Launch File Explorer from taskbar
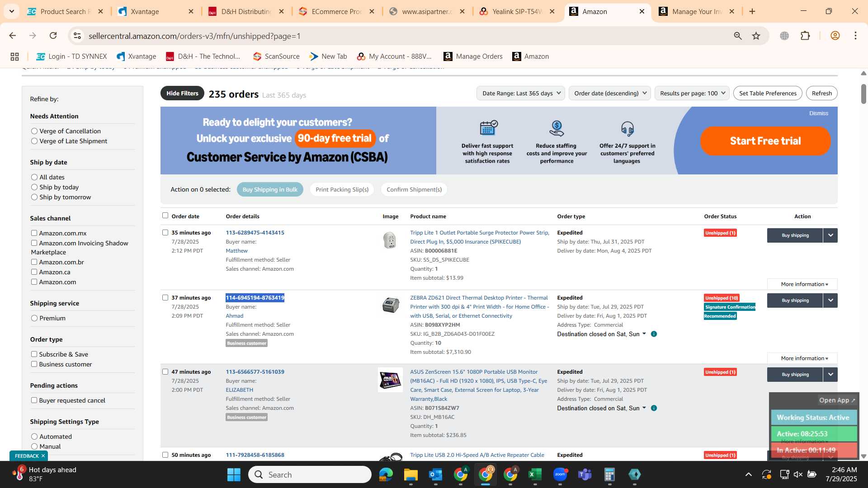The image size is (868, 488). (410, 474)
